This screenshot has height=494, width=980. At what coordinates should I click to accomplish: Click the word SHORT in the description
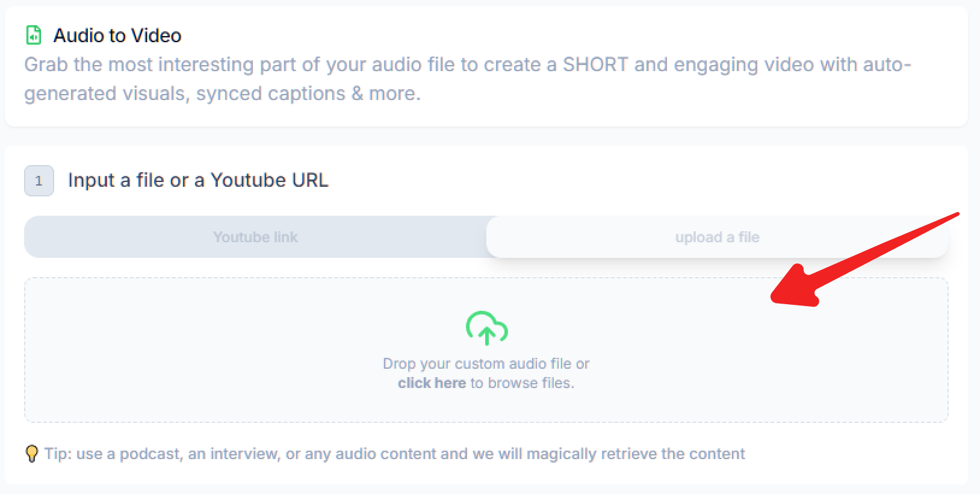pos(595,64)
